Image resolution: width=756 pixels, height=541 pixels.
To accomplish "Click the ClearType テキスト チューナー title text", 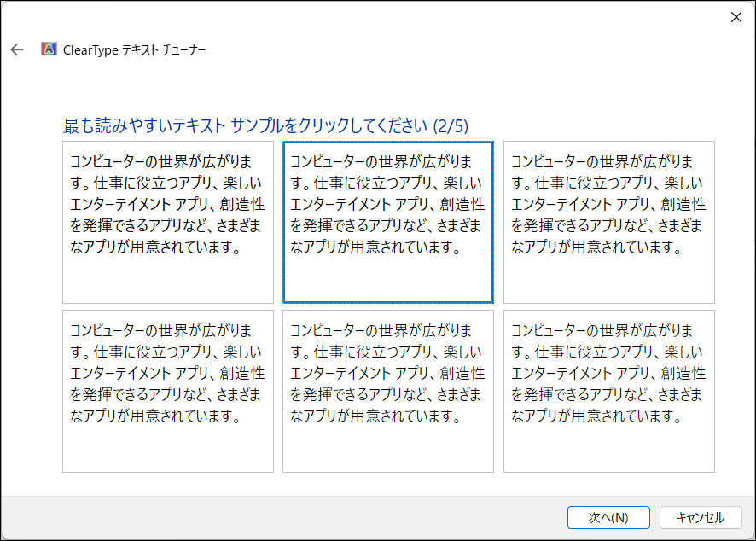I will (135, 49).
